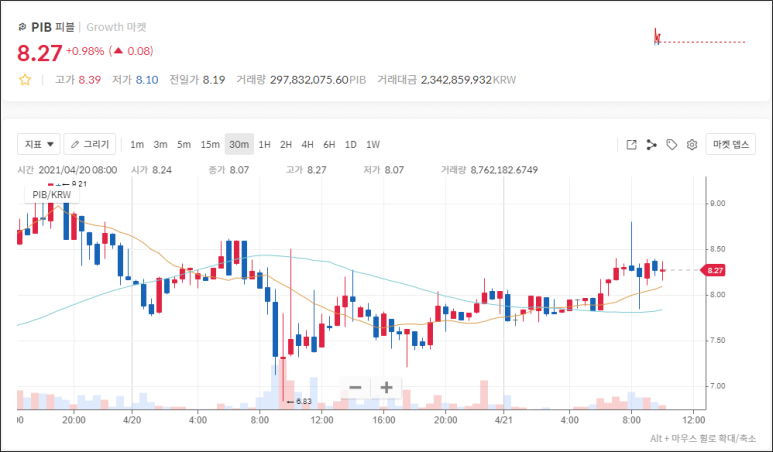Viewport: 773px width, 452px height.
Task: Click the PIB/KRW chart label
Action: click(47, 197)
